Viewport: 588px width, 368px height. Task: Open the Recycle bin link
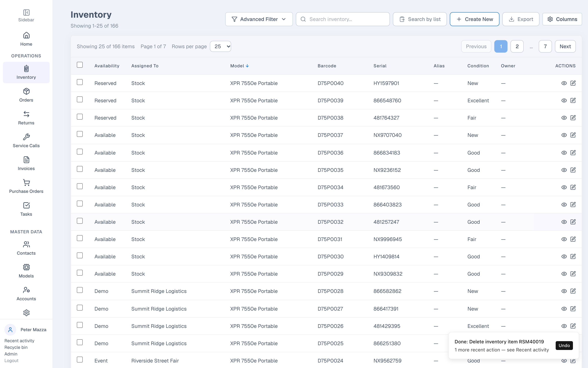click(x=16, y=347)
